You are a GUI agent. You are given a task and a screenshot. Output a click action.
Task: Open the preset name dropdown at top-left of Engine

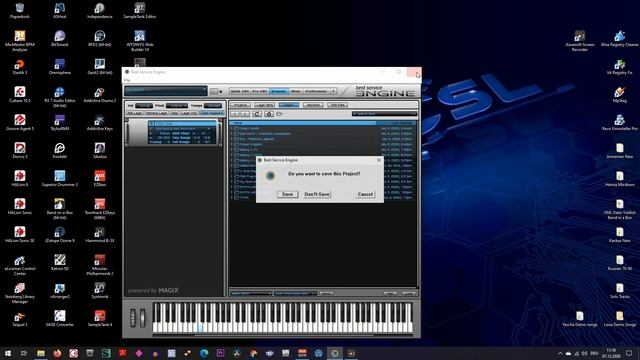(166, 90)
